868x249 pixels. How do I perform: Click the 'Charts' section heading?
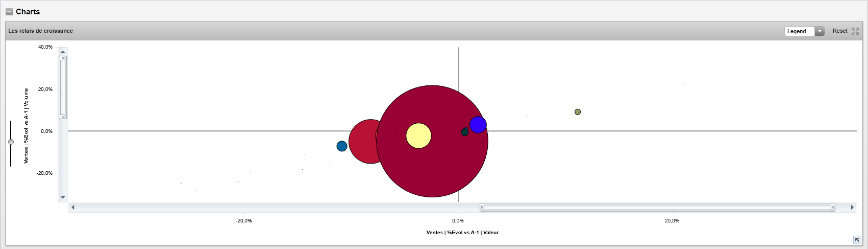pos(28,12)
